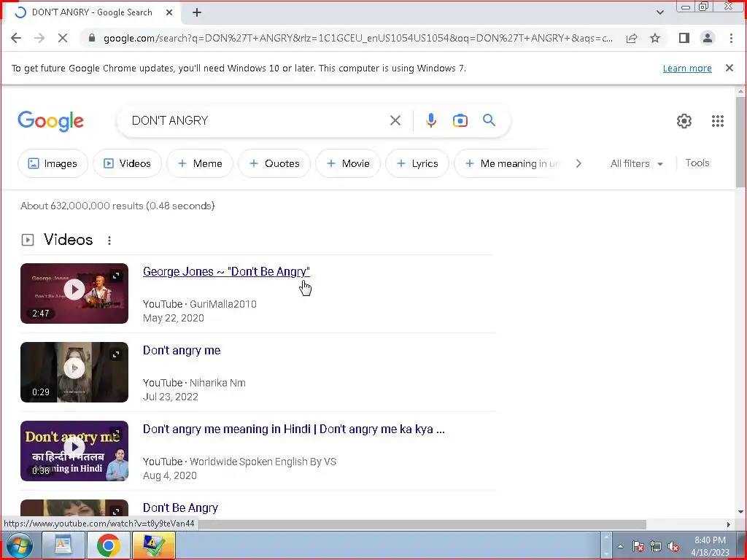The image size is (747, 560).
Task: Open George Jones "Don't Be Angry" link
Action: click(x=226, y=271)
